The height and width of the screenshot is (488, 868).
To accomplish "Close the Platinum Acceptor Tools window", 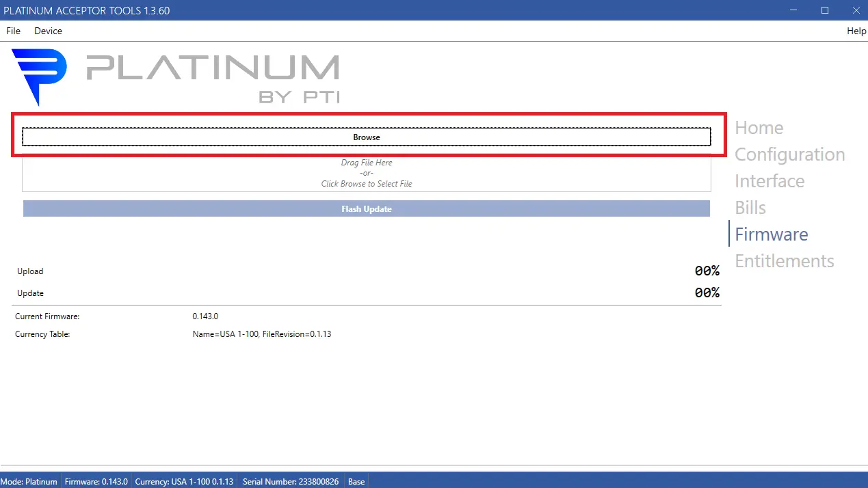I will [x=855, y=10].
